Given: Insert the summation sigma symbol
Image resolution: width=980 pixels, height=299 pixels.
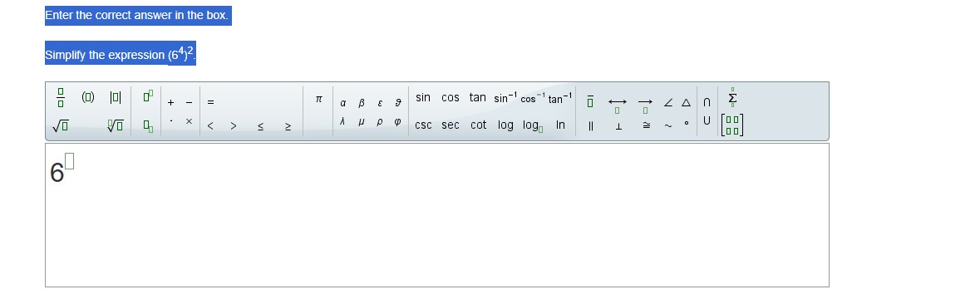Looking at the screenshot, I should click(732, 98).
